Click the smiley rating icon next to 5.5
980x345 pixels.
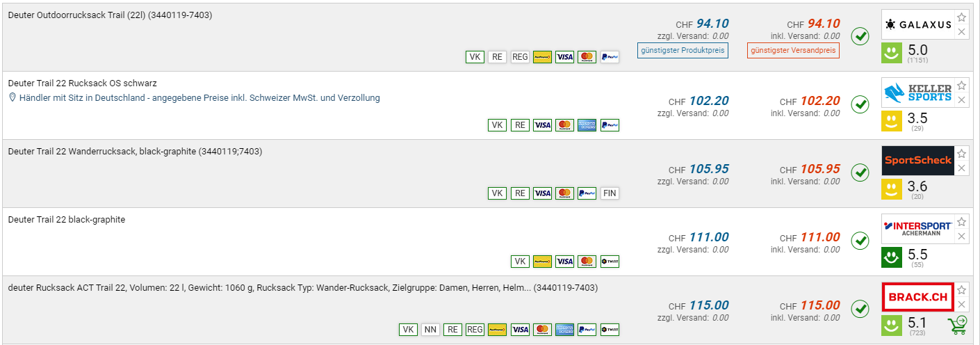coord(892,257)
